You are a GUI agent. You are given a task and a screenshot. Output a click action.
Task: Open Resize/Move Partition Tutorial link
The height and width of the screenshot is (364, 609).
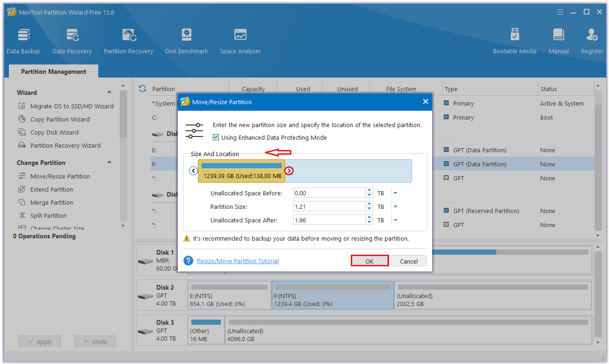(238, 261)
